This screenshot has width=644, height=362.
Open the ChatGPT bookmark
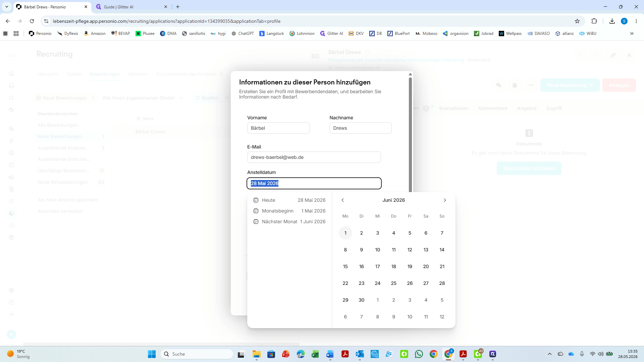243,34
